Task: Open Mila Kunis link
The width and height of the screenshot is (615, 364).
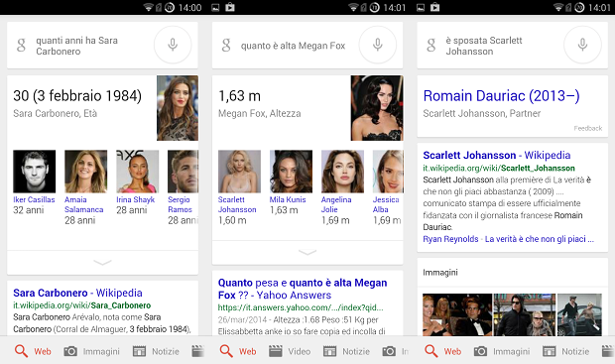Action: pyautogui.click(x=288, y=199)
